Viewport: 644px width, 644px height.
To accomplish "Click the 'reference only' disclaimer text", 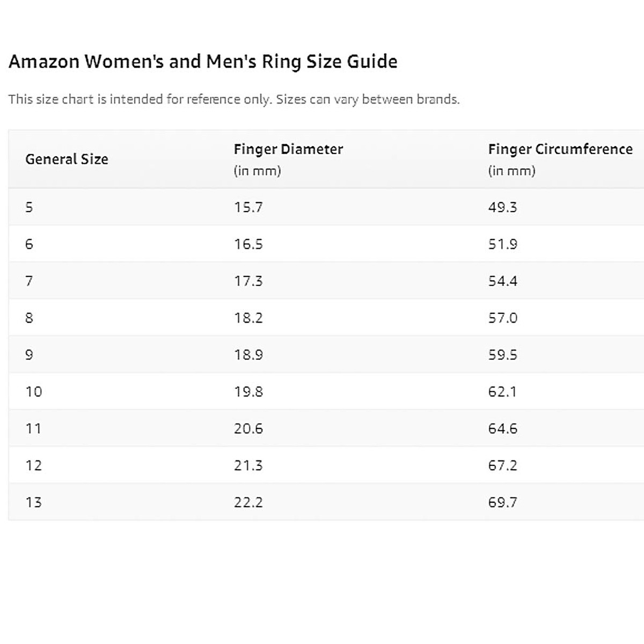I will (233, 99).
